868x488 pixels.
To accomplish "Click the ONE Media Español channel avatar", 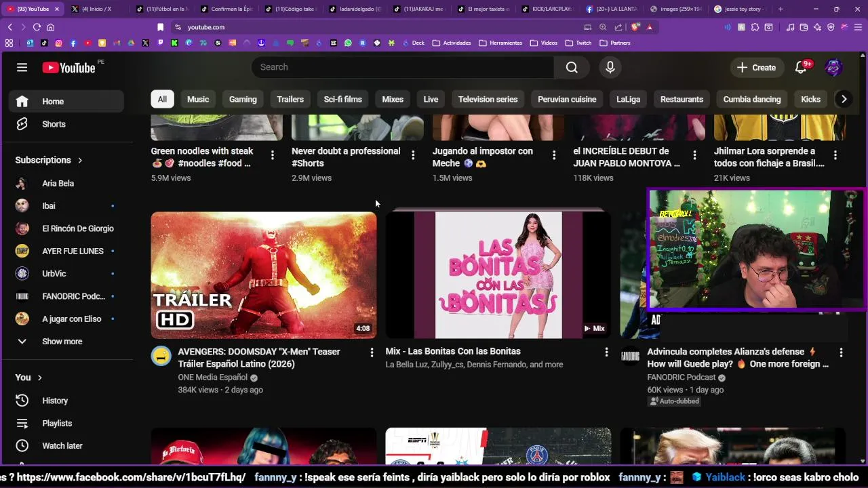I will tap(161, 356).
